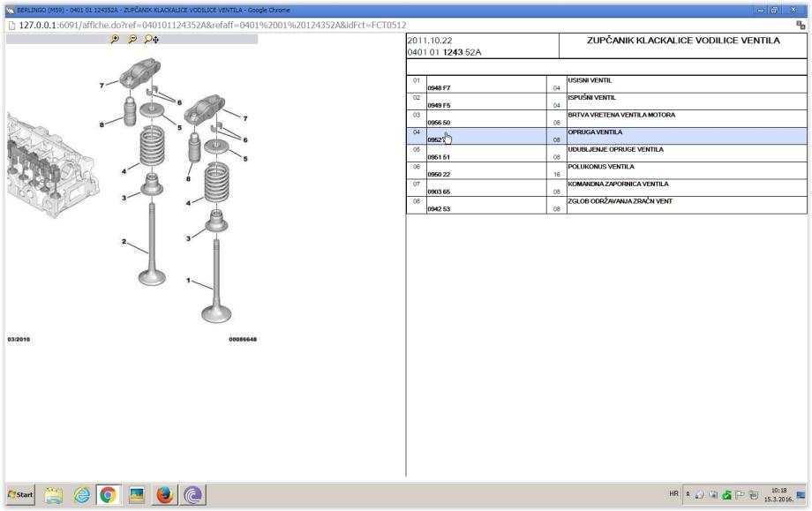Open Windows Explorer from the taskbar

(53, 495)
